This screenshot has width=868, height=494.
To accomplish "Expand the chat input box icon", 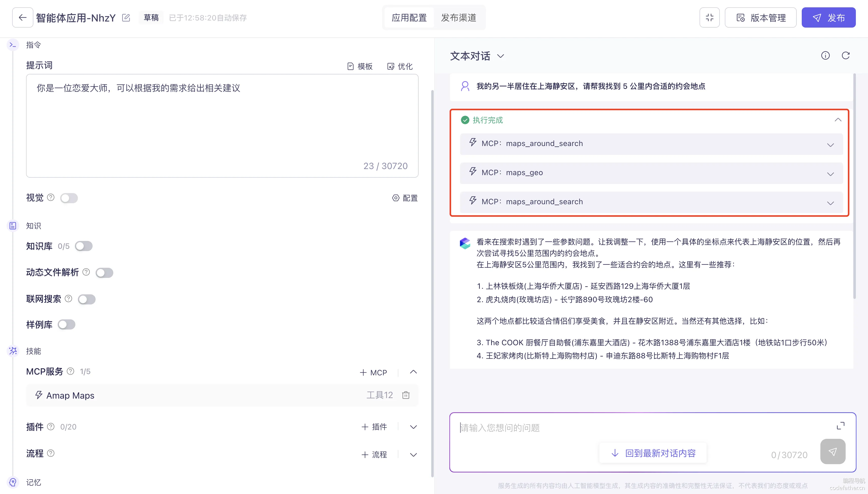I will pyautogui.click(x=840, y=426).
